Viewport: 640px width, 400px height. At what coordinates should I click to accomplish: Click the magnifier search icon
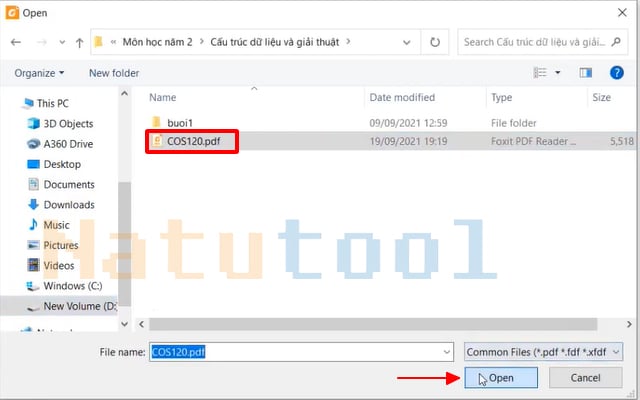[x=616, y=42]
